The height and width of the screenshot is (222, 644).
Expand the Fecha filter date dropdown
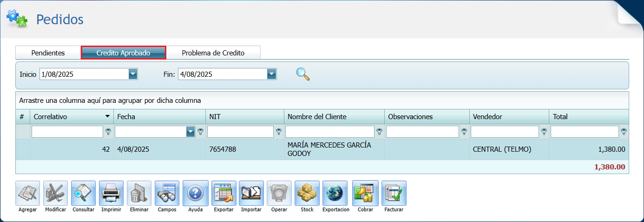190,132
